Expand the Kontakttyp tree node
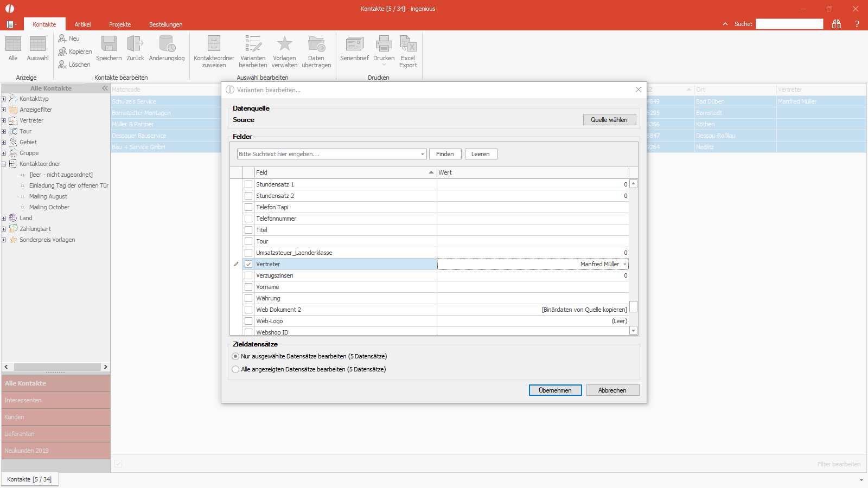Image resolution: width=868 pixels, height=488 pixels. [4, 99]
